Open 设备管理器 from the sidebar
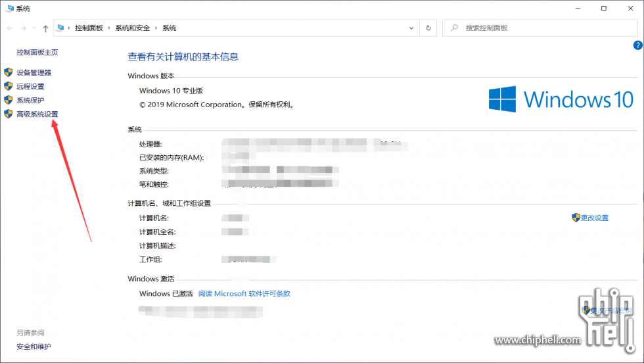The image size is (644, 363). (x=34, y=73)
